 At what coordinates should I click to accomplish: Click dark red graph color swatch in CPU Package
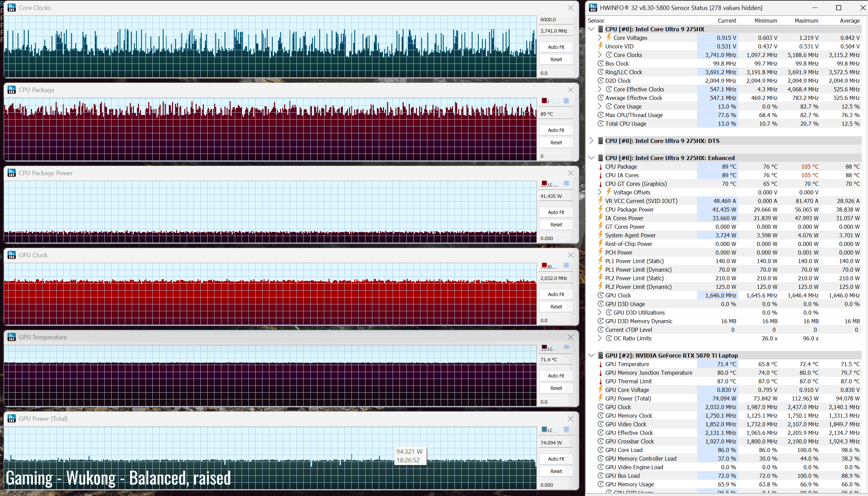pos(544,101)
